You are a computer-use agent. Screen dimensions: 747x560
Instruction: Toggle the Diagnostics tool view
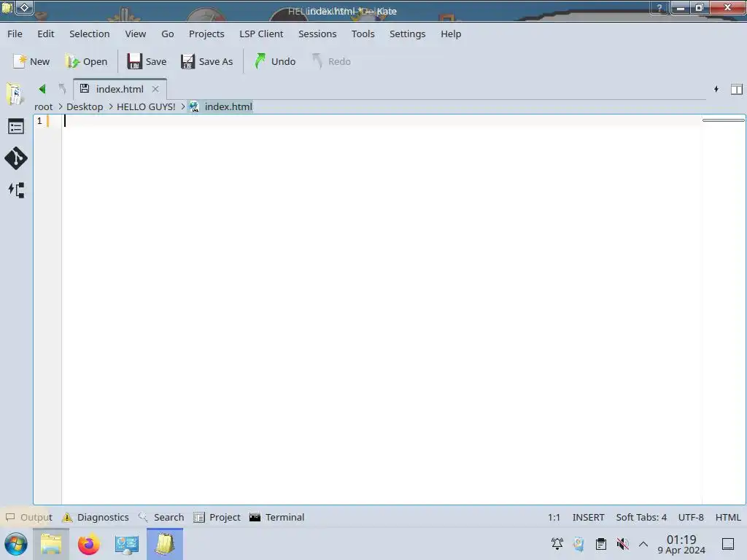pyautogui.click(x=96, y=517)
